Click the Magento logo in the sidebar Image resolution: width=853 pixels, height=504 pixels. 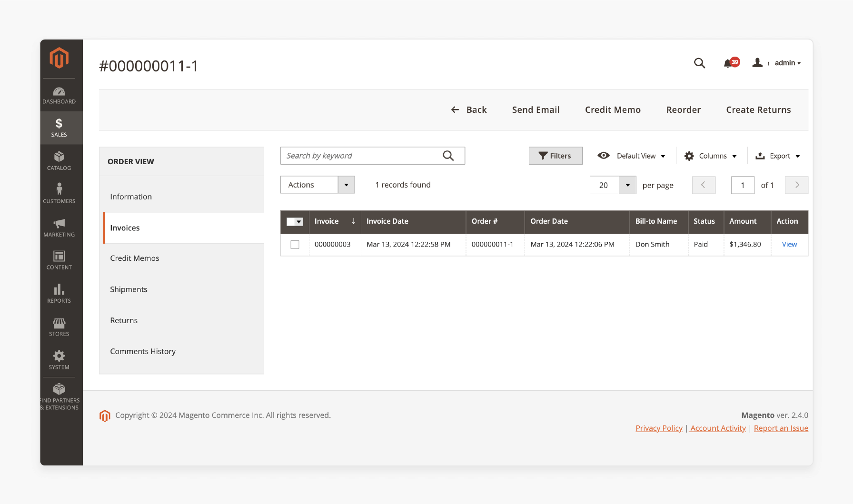59,58
